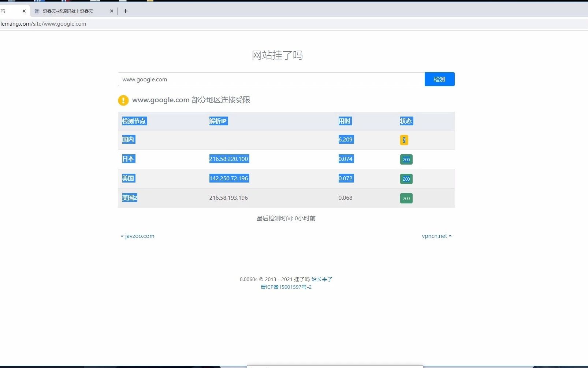The image size is (588, 368).
Task: Open the 晋ICP备15001597号-2 link
Action: [286, 287]
